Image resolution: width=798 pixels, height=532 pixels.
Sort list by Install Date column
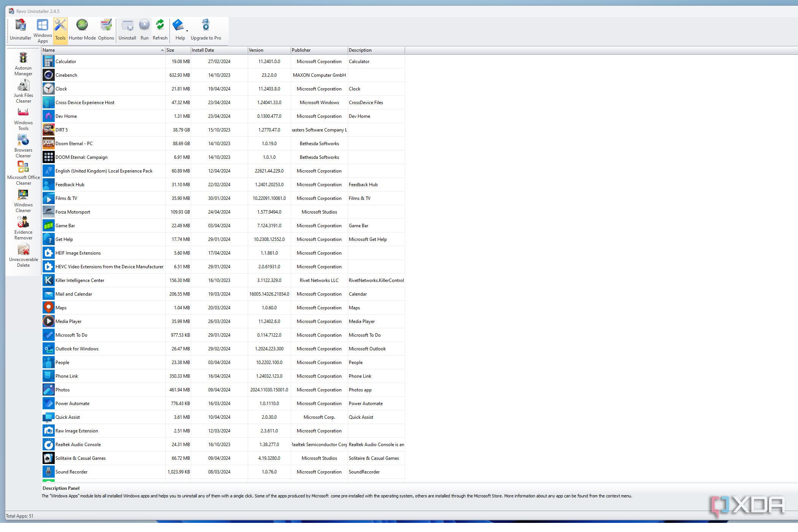tap(219, 50)
